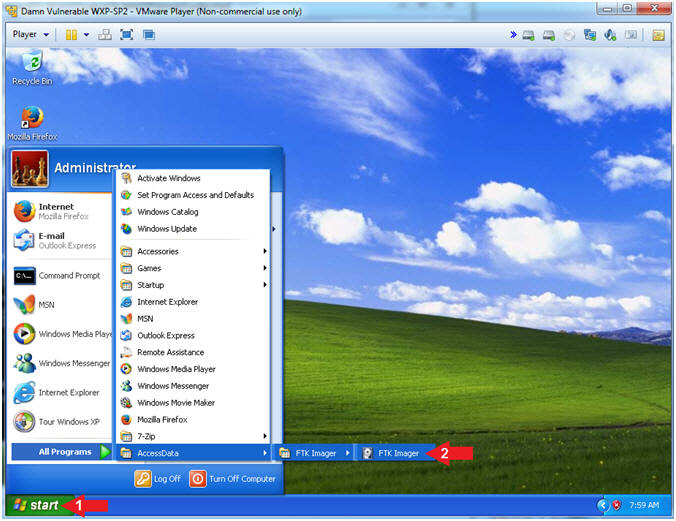Open the Player menu dropdown
The width and height of the screenshot is (676, 521).
[31, 34]
